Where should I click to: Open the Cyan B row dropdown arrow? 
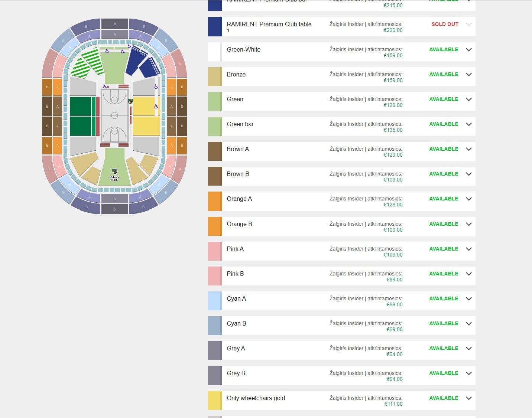[x=468, y=324]
